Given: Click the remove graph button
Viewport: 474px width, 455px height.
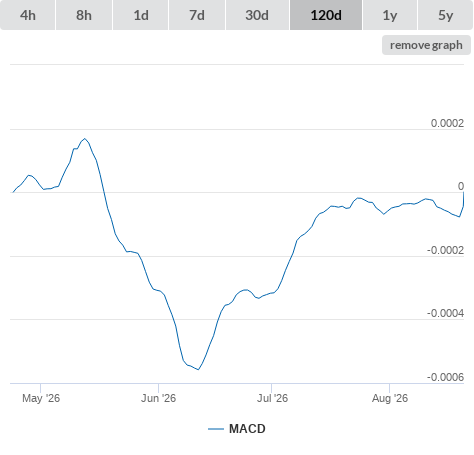Looking at the screenshot, I should pyautogui.click(x=426, y=45).
